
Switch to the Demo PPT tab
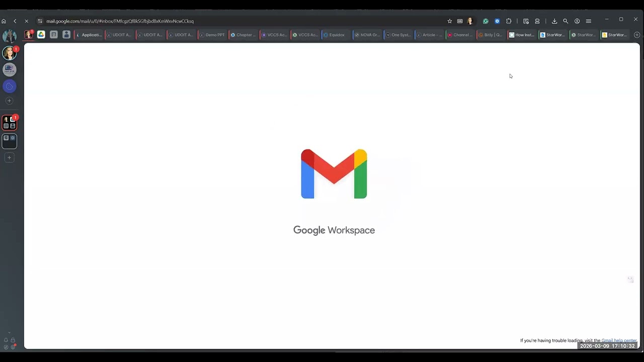tap(213, 35)
